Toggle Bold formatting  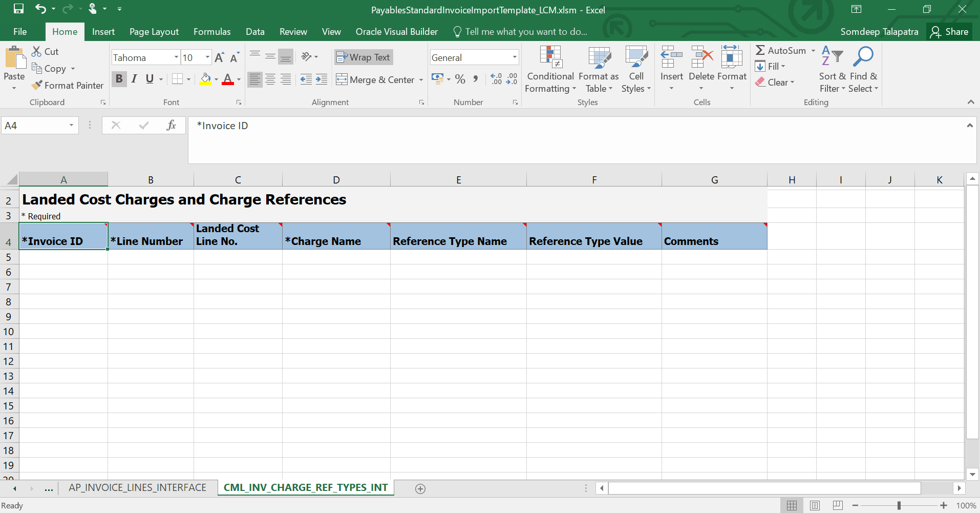click(x=119, y=79)
